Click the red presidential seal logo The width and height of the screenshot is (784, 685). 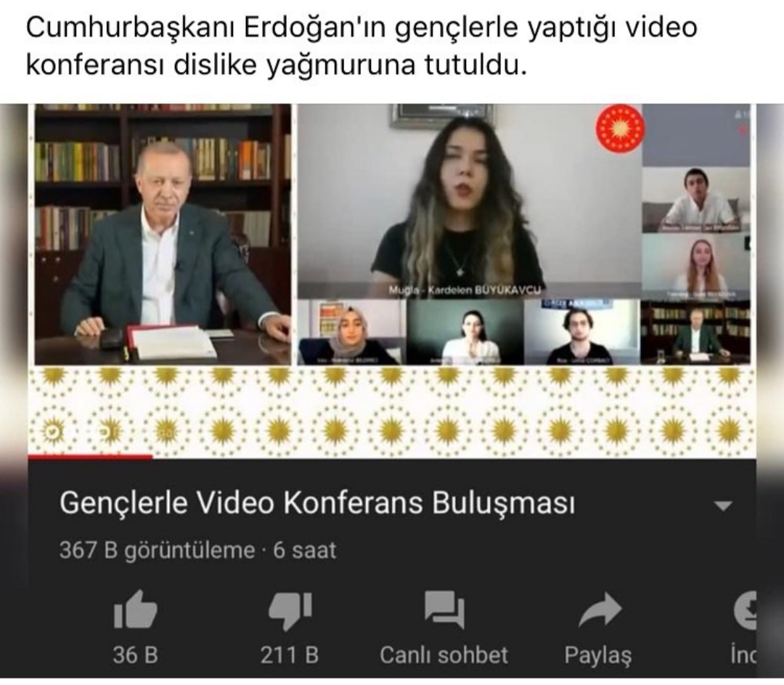(619, 129)
